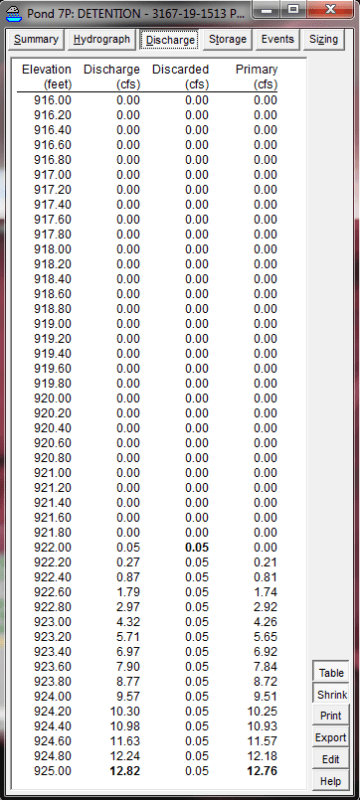
Task: Click the Shrink button
Action: point(331,694)
